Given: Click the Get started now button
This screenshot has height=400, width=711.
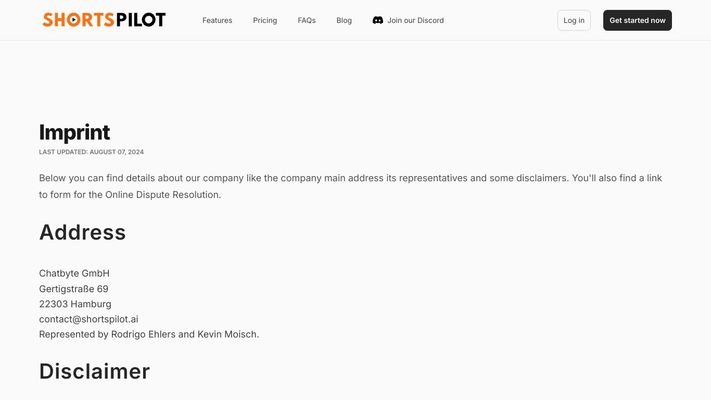Looking at the screenshot, I should [637, 20].
